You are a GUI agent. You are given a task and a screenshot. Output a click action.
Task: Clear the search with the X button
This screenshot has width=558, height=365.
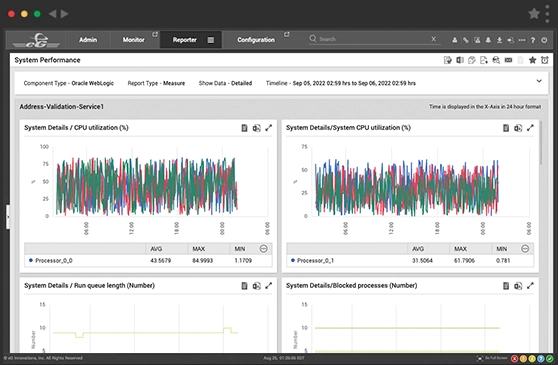click(433, 39)
